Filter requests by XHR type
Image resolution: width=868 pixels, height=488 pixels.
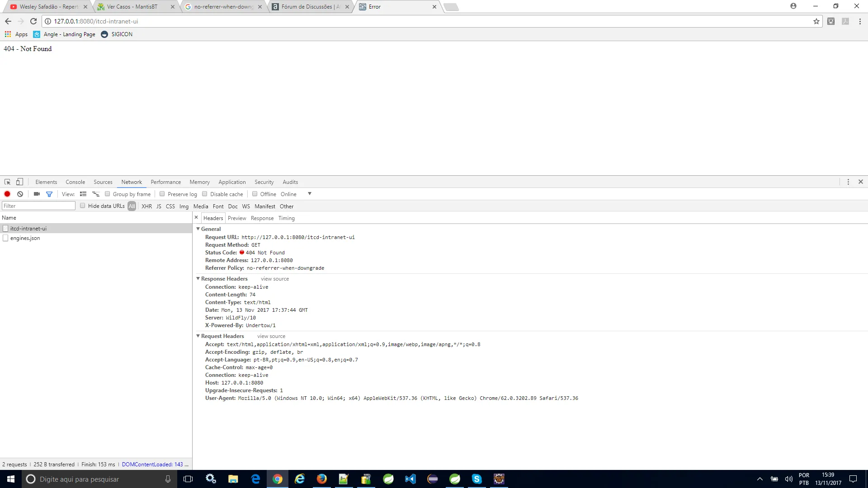146,206
